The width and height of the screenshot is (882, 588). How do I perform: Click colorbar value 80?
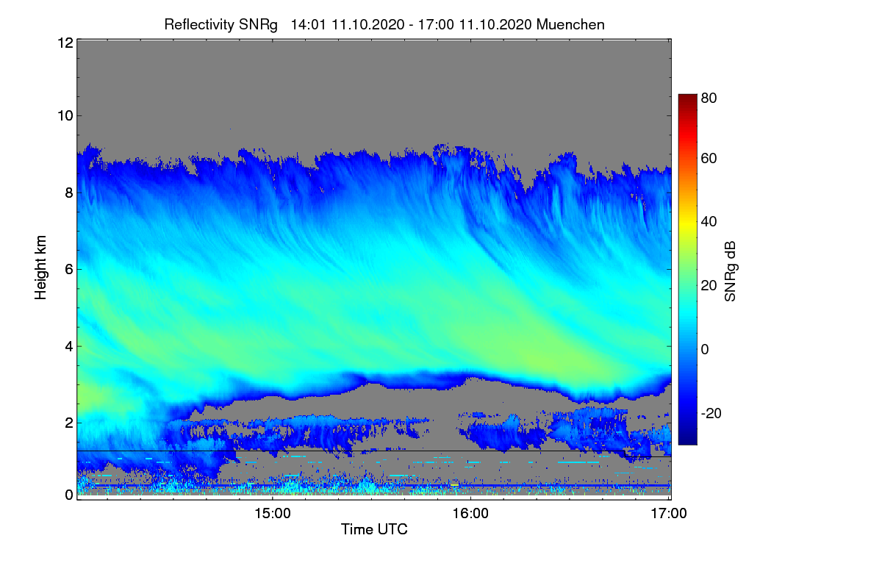click(x=709, y=98)
